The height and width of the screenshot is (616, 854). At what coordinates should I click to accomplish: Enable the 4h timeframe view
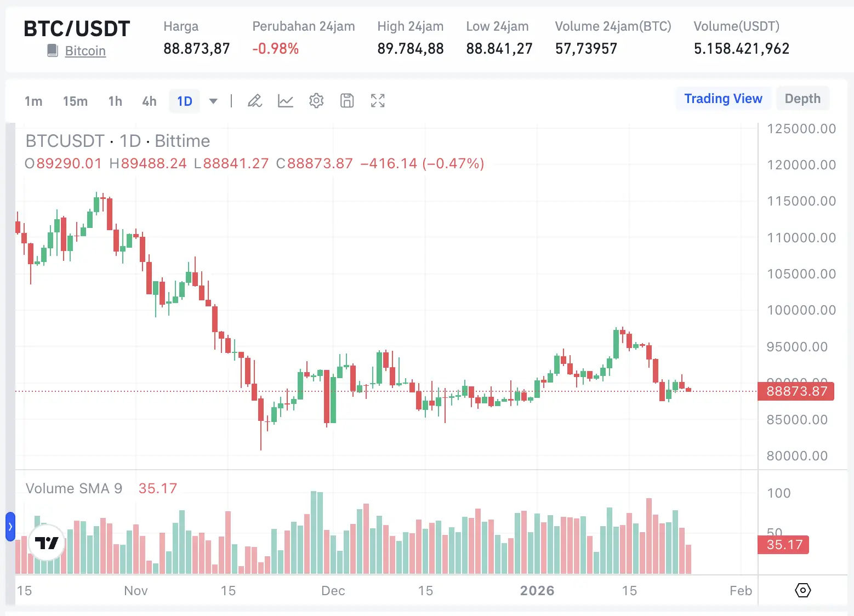149,101
